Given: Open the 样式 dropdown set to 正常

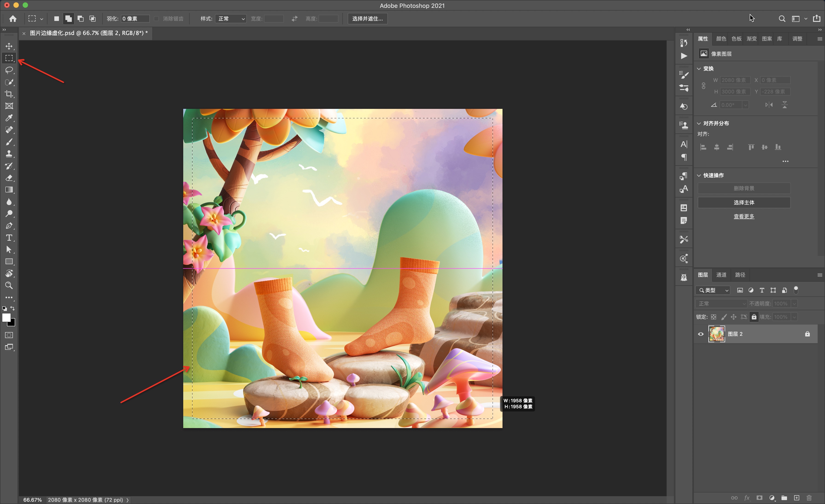Looking at the screenshot, I should pos(231,19).
